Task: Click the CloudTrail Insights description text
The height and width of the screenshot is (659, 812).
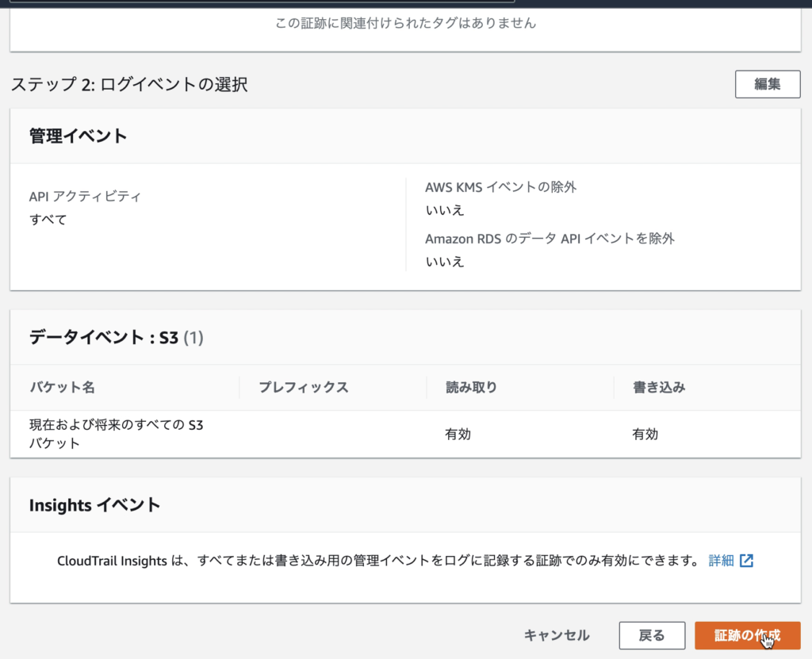Action: click(x=378, y=561)
